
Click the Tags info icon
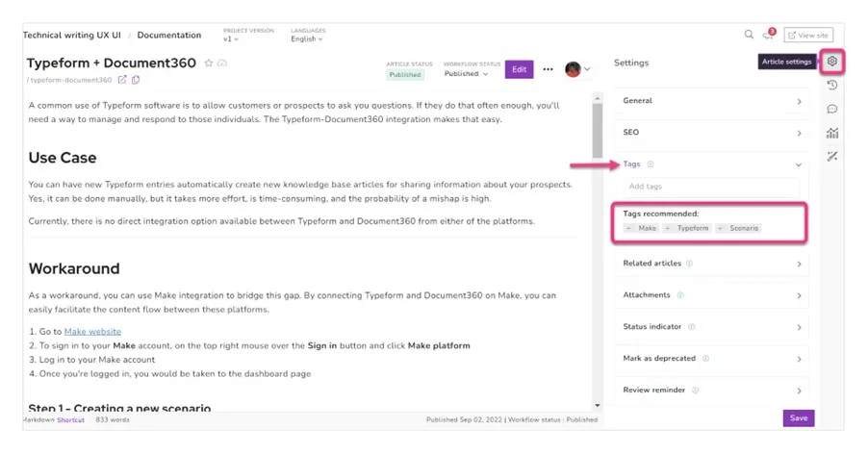(x=651, y=164)
